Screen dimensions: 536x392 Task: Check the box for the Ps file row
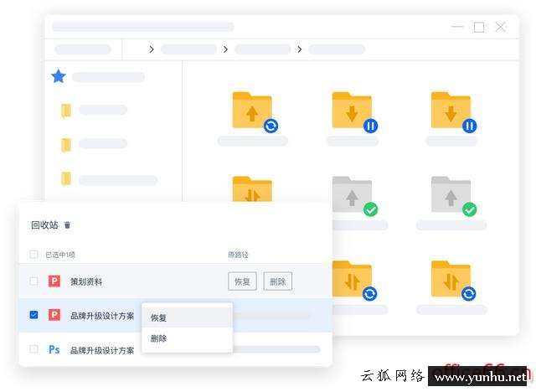coord(33,349)
